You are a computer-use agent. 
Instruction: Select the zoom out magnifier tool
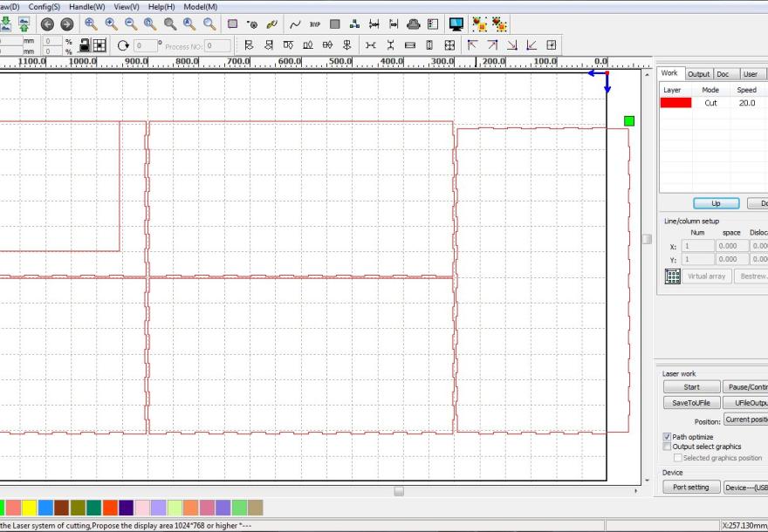point(131,24)
